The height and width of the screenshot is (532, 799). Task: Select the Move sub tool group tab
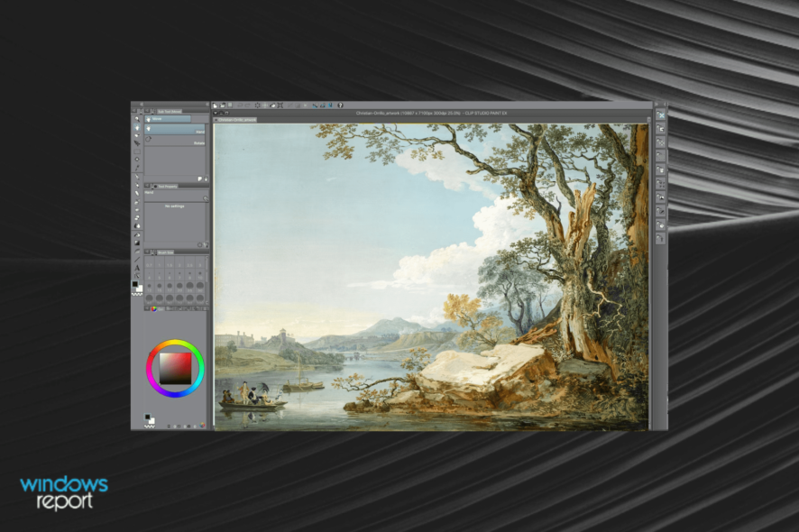click(168, 119)
